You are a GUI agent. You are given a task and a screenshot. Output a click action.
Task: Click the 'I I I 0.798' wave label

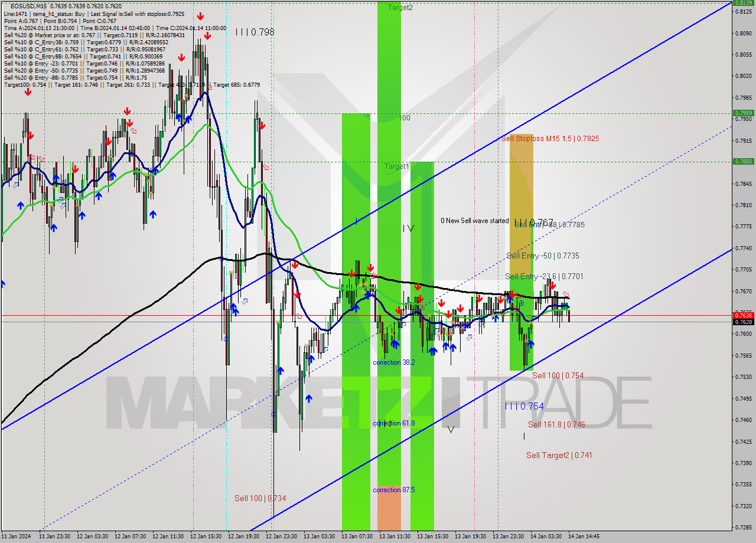(255, 32)
